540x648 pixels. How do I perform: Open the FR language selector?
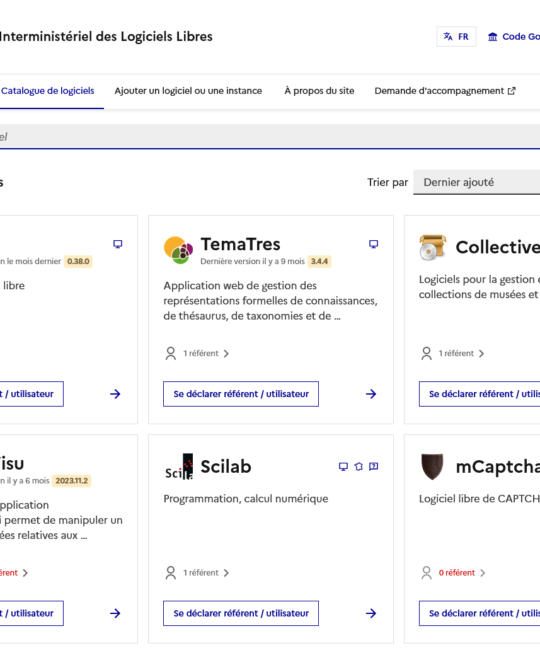(x=456, y=37)
